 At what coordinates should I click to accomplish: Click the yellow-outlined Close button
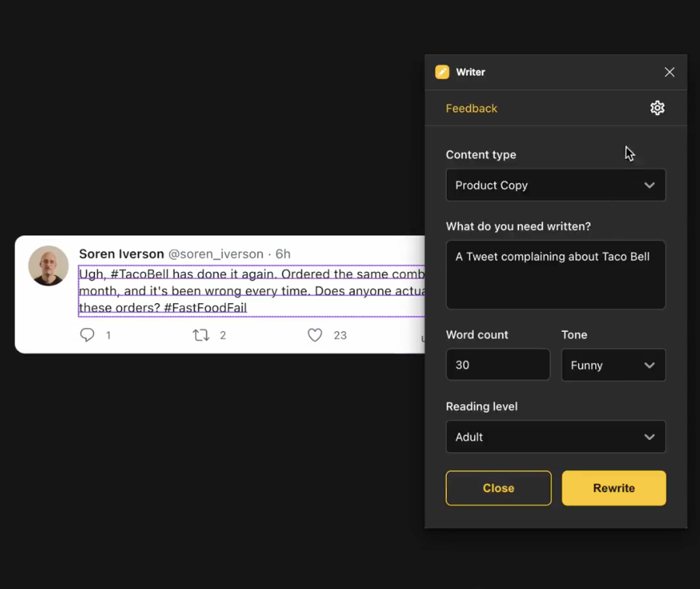click(498, 488)
